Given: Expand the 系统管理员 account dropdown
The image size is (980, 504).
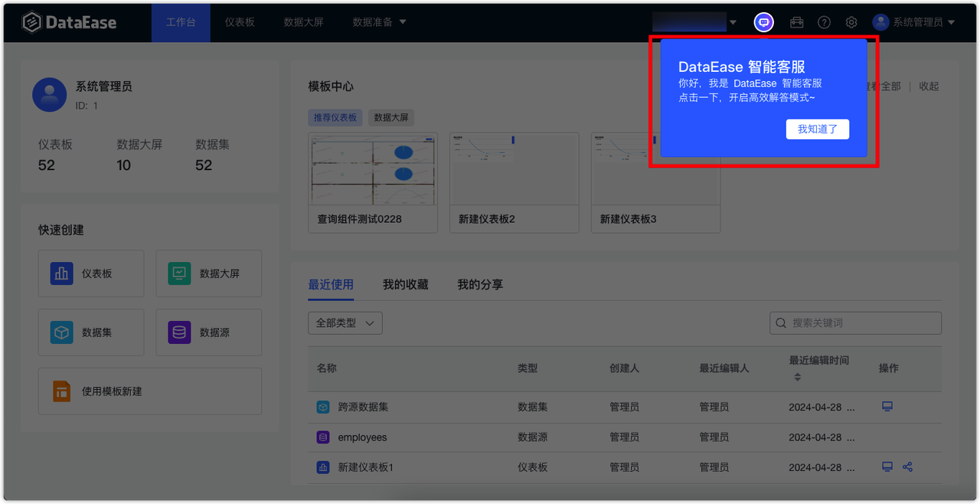Looking at the screenshot, I should point(914,22).
